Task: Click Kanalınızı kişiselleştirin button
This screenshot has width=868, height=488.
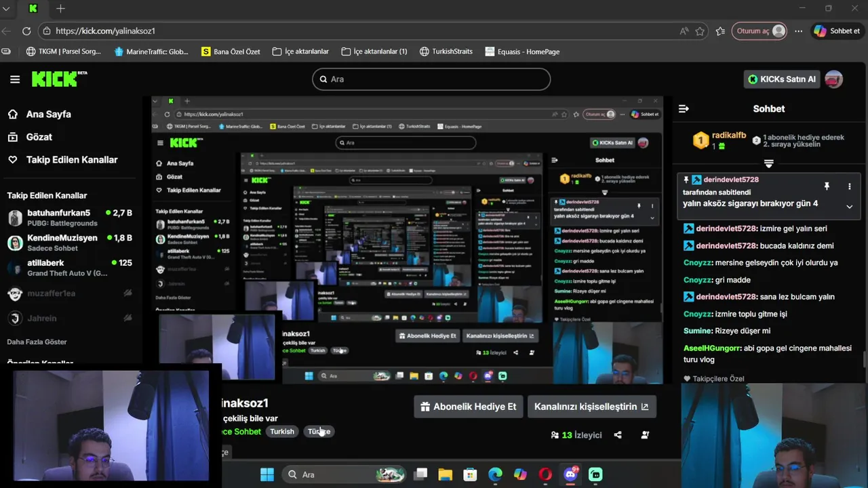Action: (x=591, y=407)
